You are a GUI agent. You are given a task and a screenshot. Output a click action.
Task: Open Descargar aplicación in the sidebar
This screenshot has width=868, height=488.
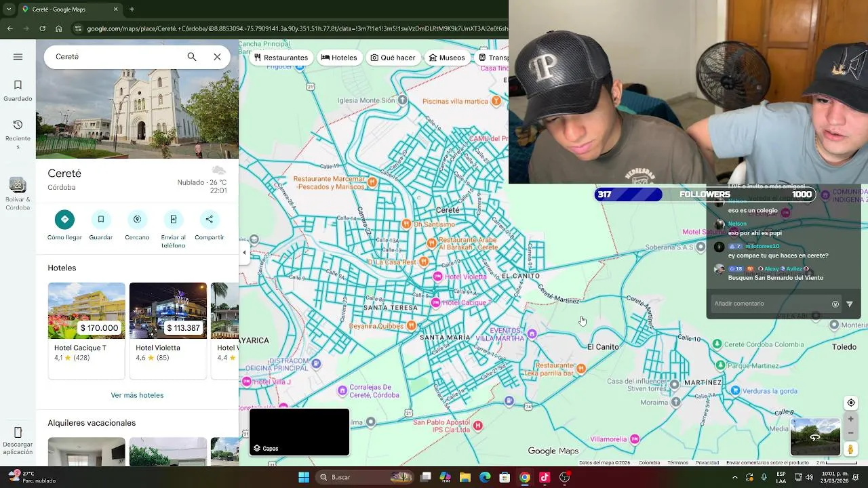pos(18,441)
